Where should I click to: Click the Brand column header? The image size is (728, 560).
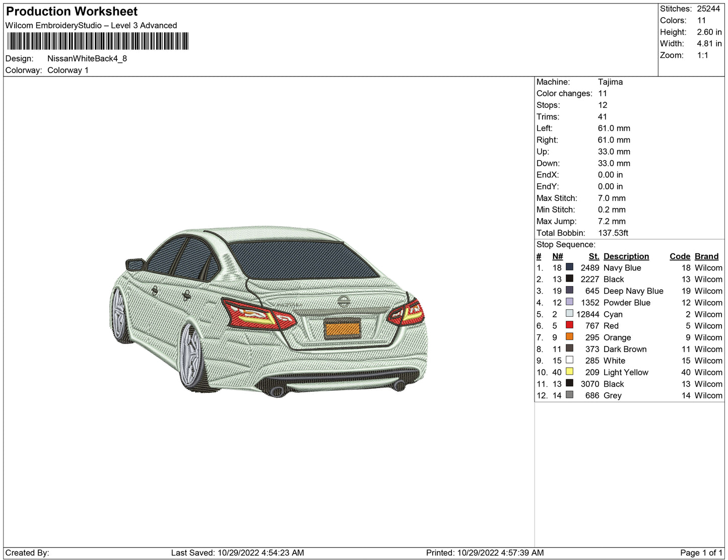pyautogui.click(x=706, y=256)
